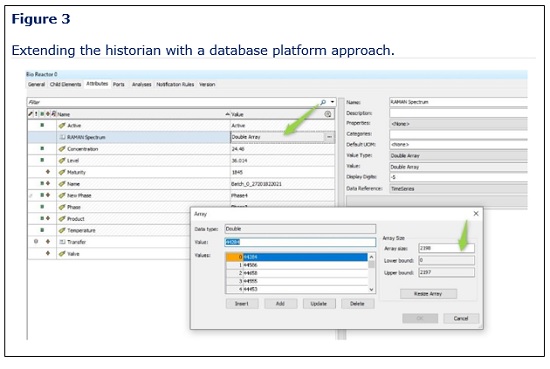Click the exclamation column header icon
This screenshot has width=550, height=369.
click(x=36, y=114)
